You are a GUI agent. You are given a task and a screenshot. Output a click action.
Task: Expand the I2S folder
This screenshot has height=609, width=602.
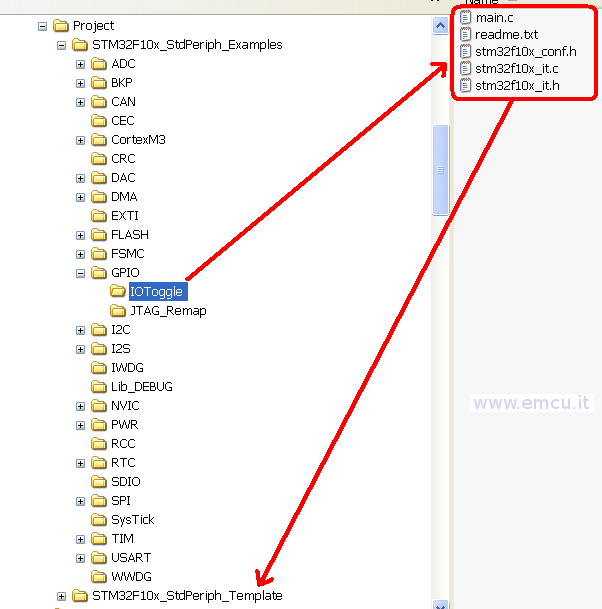pos(80,350)
